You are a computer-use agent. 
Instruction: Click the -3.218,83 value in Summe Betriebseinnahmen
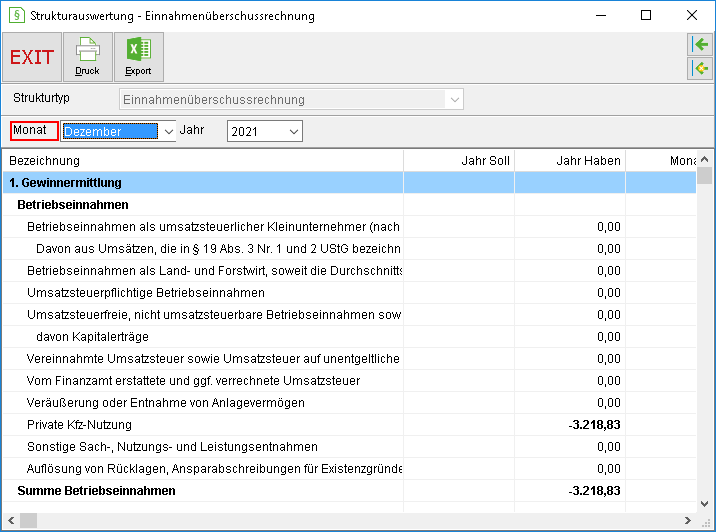click(594, 490)
